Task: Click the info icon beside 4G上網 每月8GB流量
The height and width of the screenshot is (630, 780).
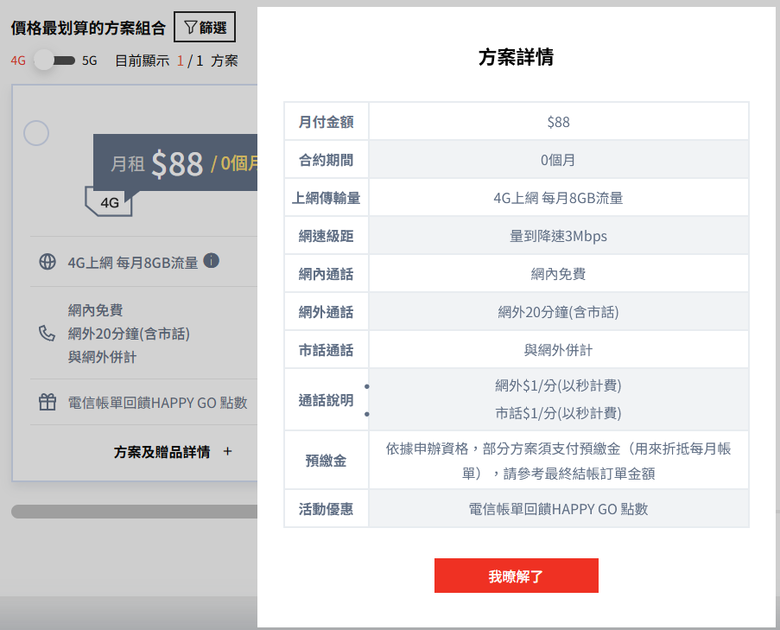Action: tap(211, 261)
